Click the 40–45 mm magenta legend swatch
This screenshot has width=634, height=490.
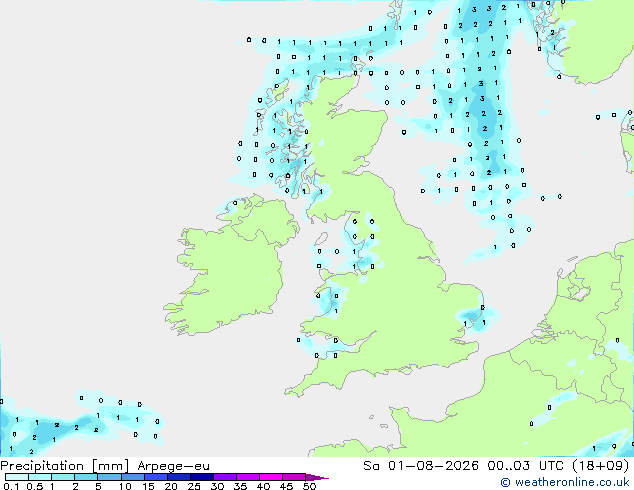(271, 477)
